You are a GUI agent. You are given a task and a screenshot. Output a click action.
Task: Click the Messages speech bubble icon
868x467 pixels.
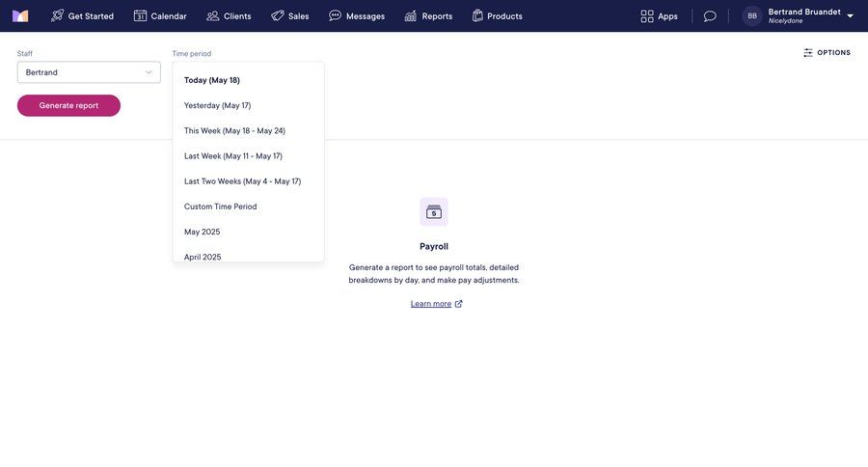pos(336,15)
